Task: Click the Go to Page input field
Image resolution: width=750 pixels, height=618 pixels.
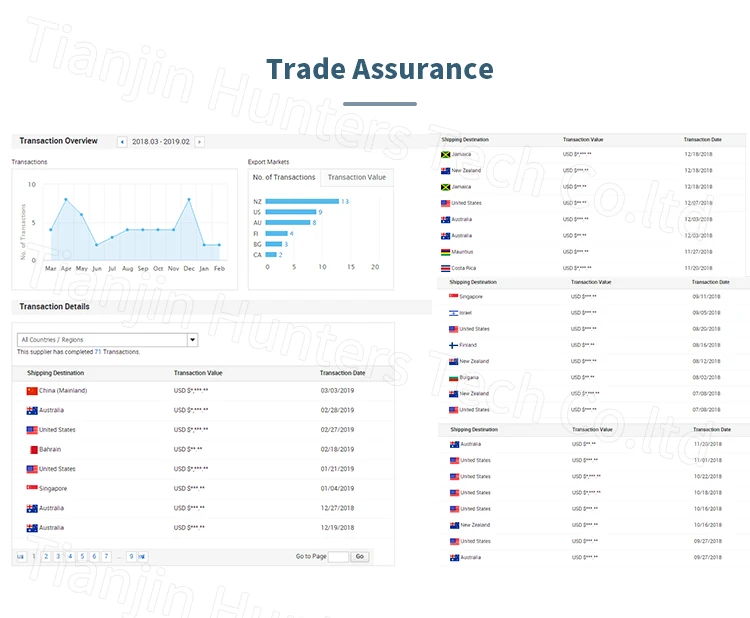Action: tap(338, 557)
